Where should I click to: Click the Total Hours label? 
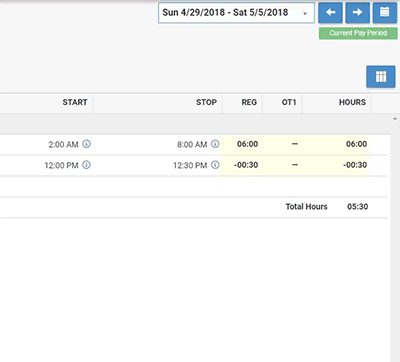pos(306,207)
